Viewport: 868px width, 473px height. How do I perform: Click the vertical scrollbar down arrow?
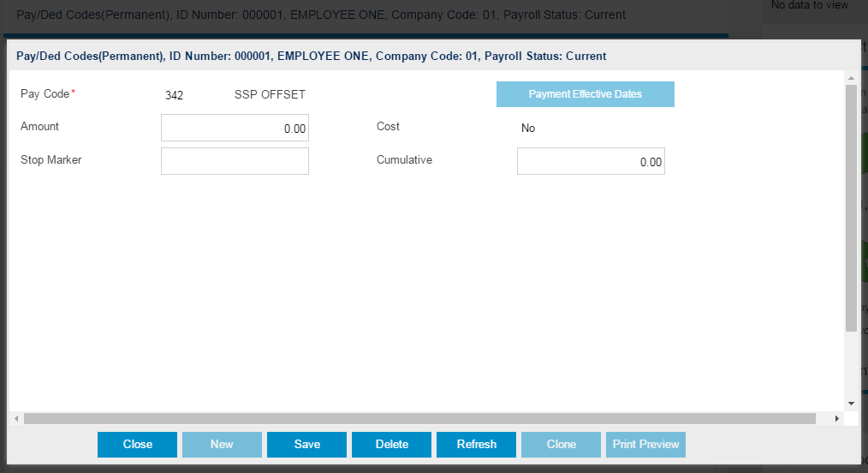pos(851,403)
